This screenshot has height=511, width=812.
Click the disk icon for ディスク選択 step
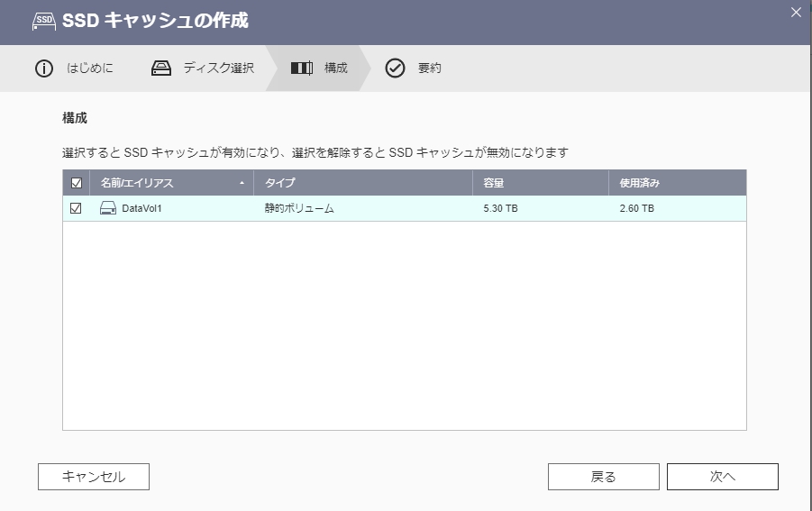click(x=161, y=68)
